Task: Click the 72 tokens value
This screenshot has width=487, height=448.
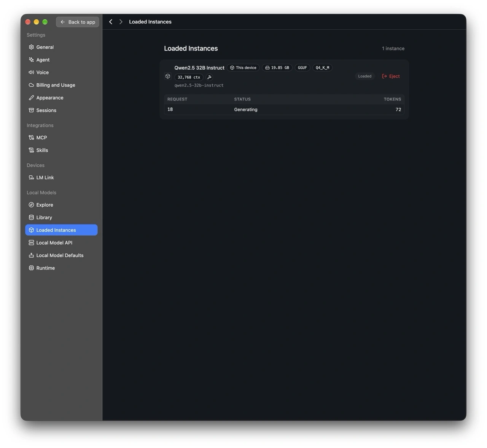Action: point(398,110)
